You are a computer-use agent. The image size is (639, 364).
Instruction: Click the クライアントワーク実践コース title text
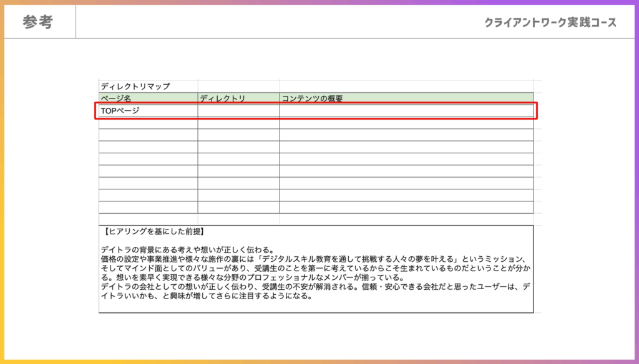coord(550,22)
